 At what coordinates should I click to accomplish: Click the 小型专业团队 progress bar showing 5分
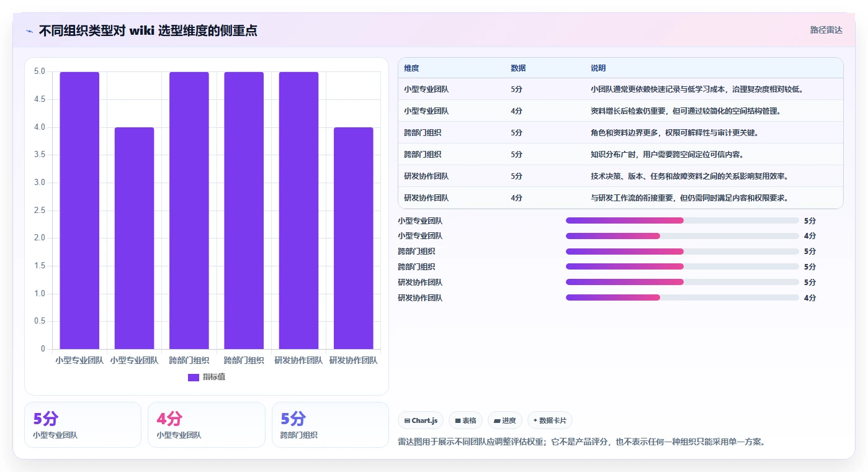click(x=682, y=220)
